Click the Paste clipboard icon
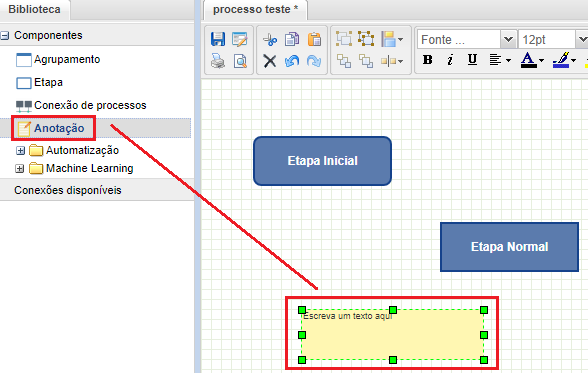Image resolution: width=588 pixels, height=373 pixels. 314,39
